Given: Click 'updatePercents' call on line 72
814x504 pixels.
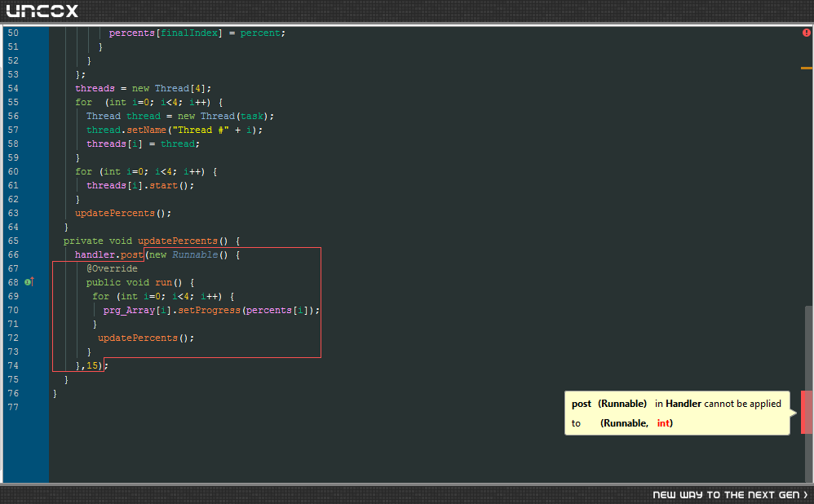Looking at the screenshot, I should click(138, 338).
